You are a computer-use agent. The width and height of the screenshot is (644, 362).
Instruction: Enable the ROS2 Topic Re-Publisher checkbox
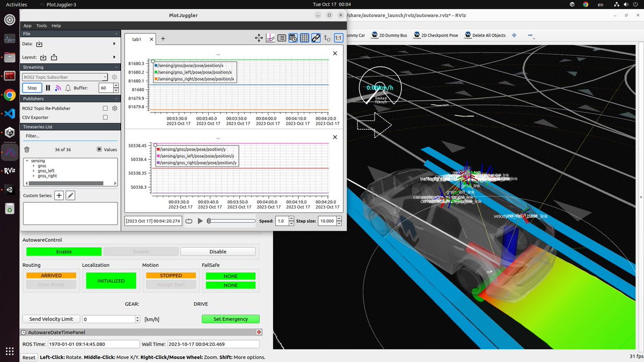pos(105,108)
